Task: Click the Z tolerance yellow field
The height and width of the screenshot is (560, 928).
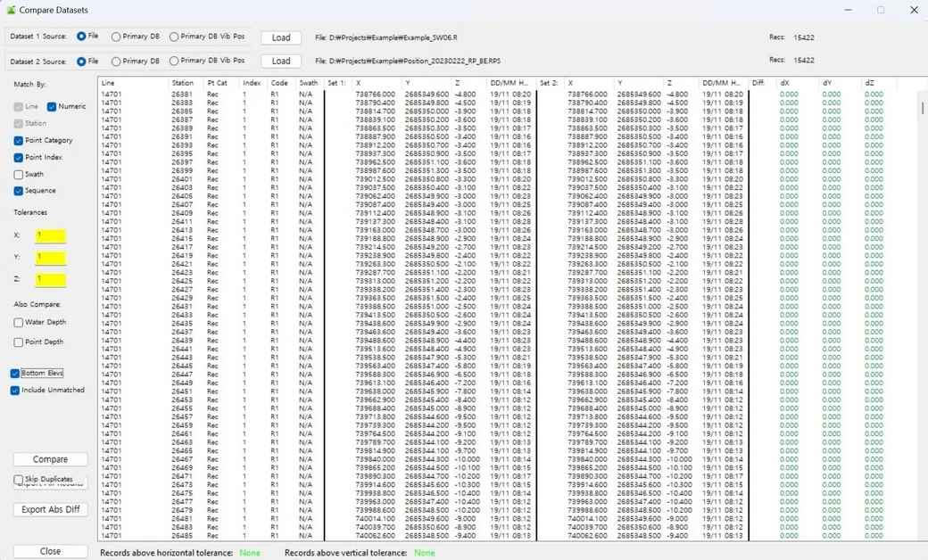Action: point(51,280)
